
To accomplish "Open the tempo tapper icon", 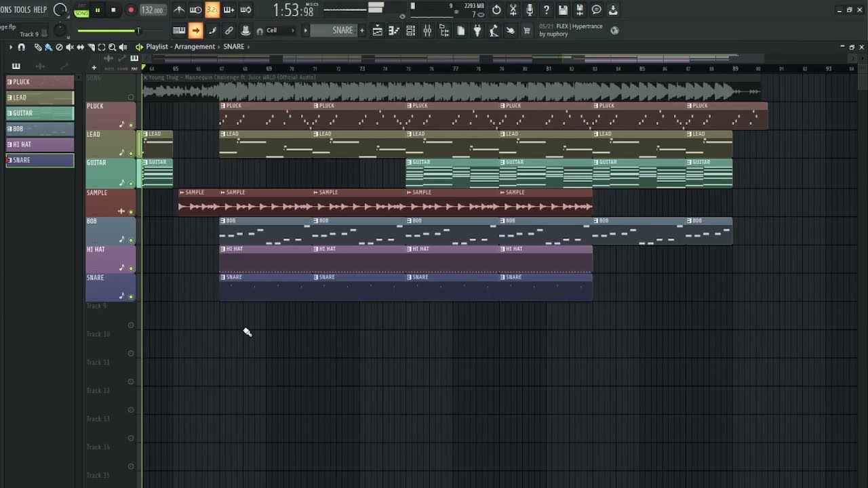I will click(x=494, y=30).
